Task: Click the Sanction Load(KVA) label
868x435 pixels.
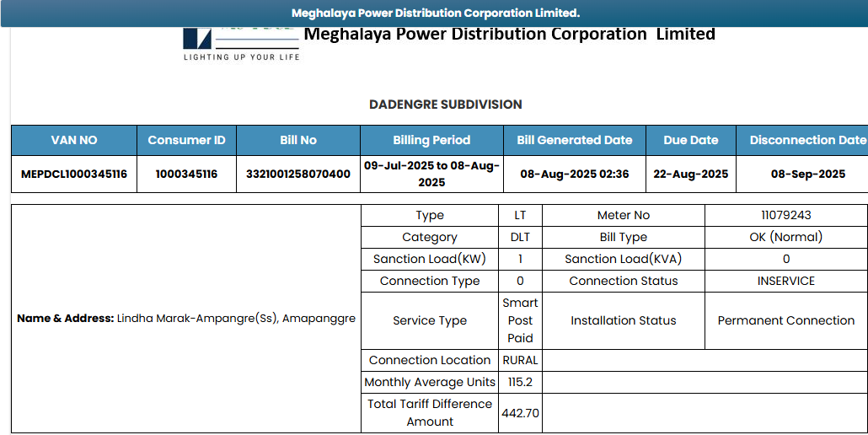Action: (624, 259)
